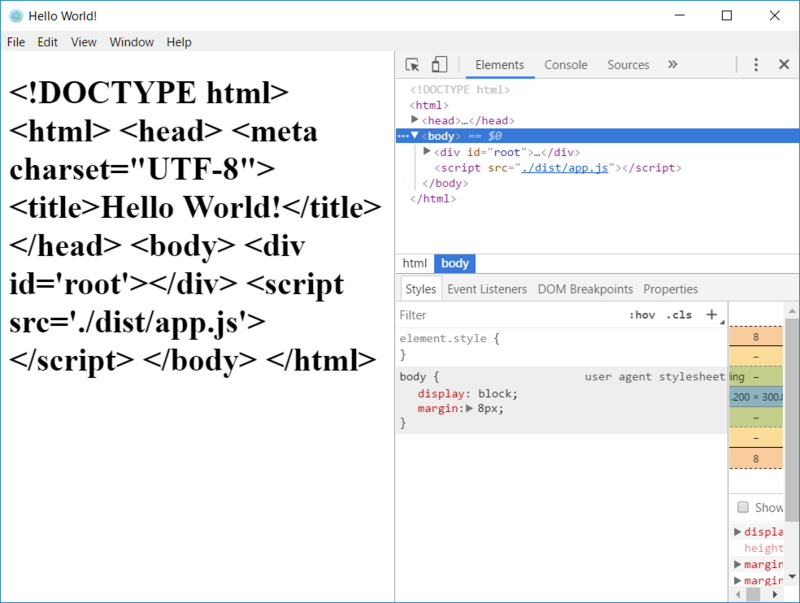800x603 pixels.
Task: Click the content size box in box model
Action: (x=756, y=397)
